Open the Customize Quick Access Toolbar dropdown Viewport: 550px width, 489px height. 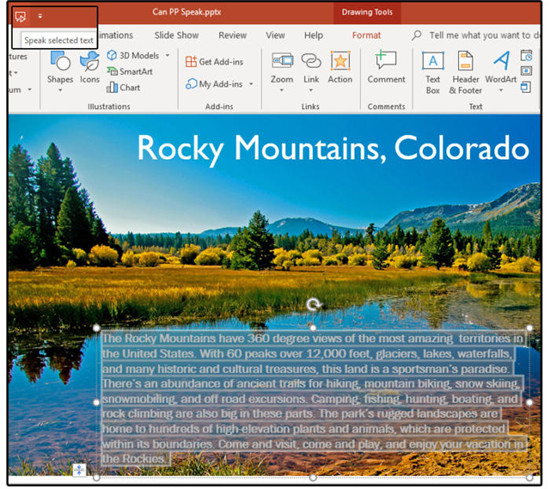pyautogui.click(x=40, y=16)
